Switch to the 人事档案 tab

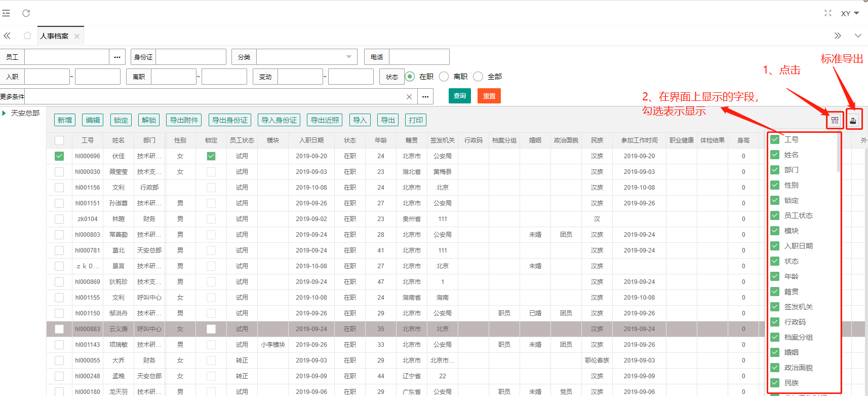tap(54, 36)
